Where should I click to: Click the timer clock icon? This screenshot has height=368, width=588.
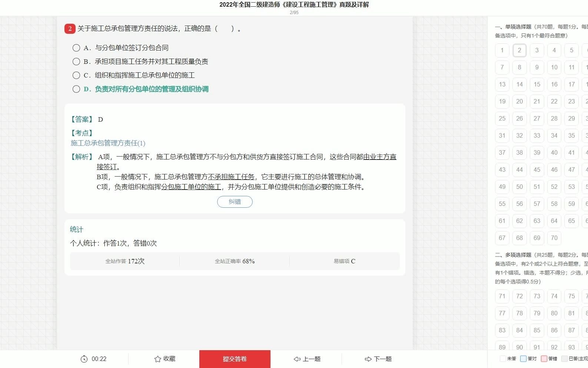(x=84, y=359)
